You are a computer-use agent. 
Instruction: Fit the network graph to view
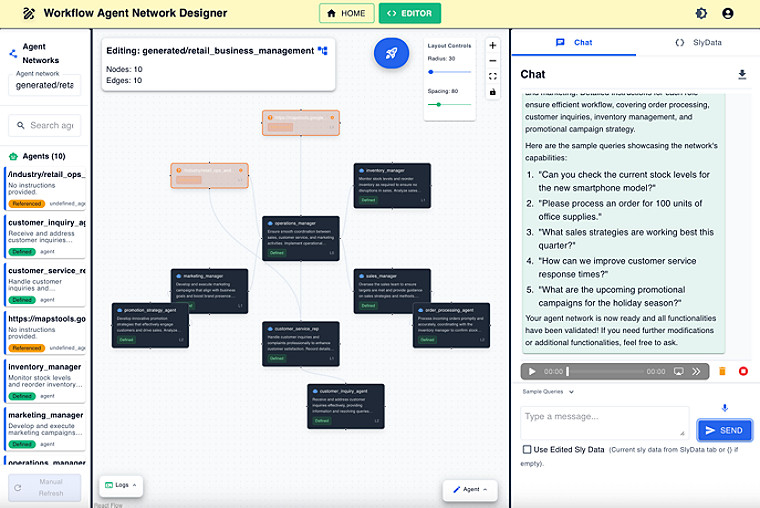[492, 76]
